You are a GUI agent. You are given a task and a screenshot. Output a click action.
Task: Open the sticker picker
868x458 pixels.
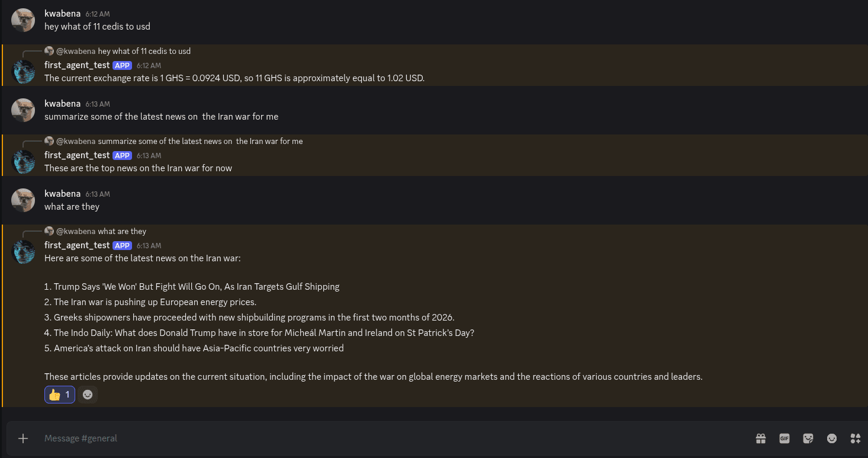tap(808, 438)
